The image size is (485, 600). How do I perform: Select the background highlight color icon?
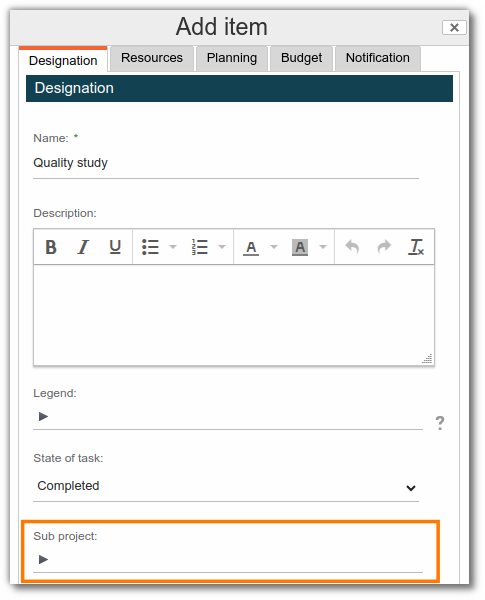pyautogui.click(x=300, y=247)
